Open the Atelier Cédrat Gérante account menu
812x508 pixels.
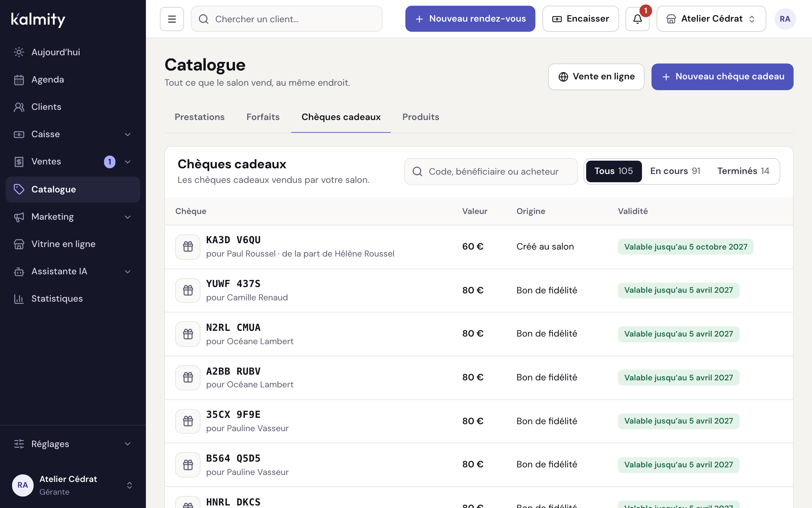(x=73, y=485)
